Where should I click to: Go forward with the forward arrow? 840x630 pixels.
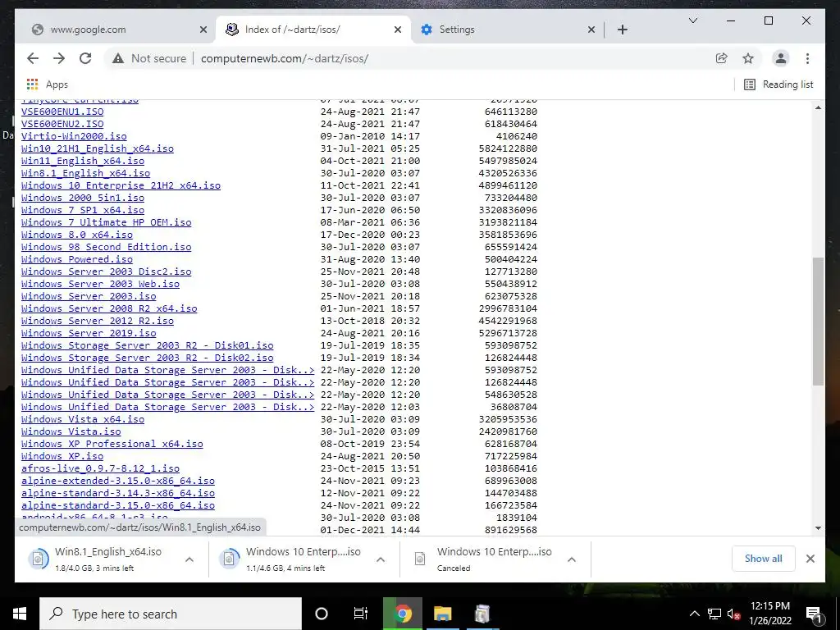[x=59, y=58]
